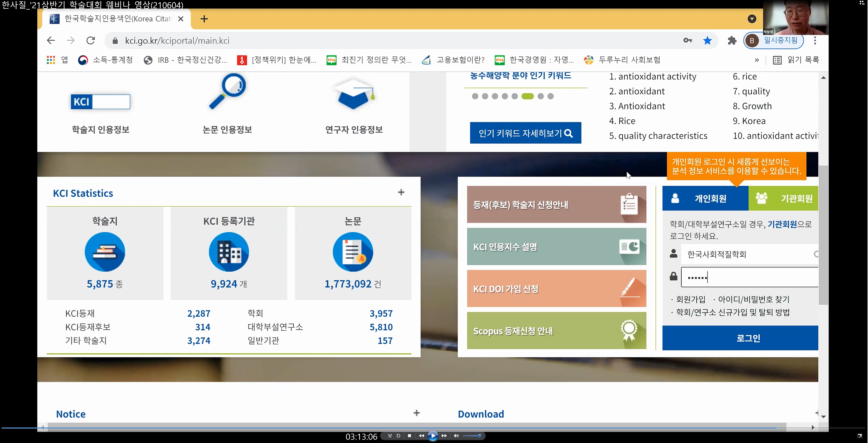This screenshot has width=868, height=443.
Task: Open 연구자 인용정보 graduation cap icon
Action: [354, 94]
